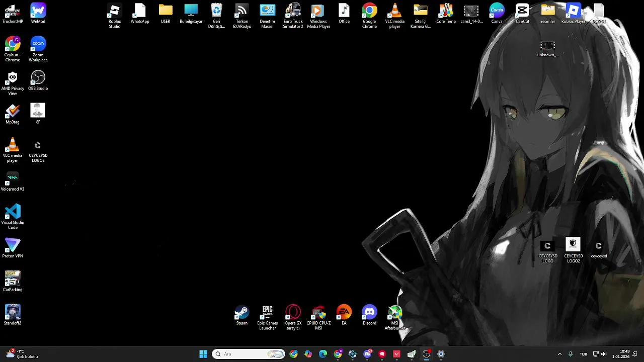Open Valorant icon in the taskbar
Image resolution: width=644 pixels, height=362 pixels.
click(396, 354)
